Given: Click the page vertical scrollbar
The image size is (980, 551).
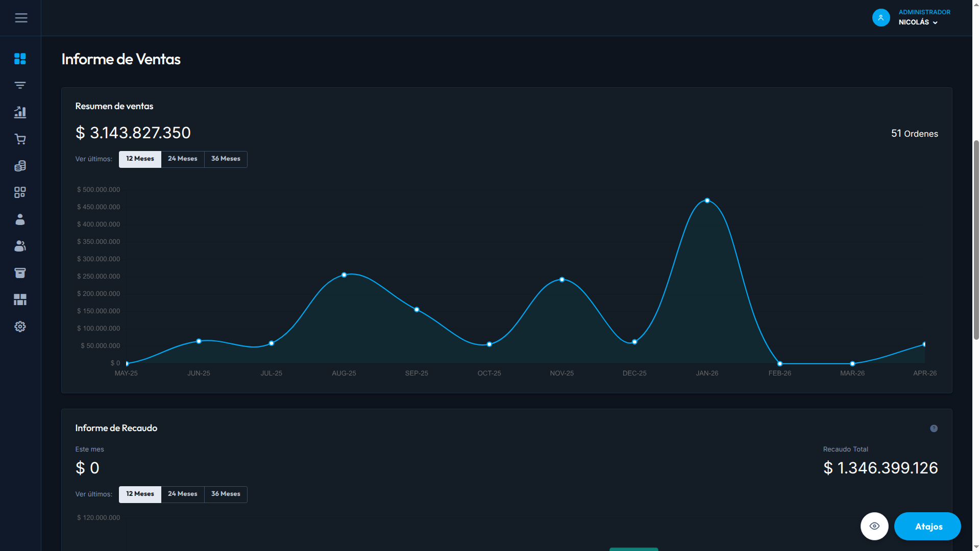Looking at the screenshot, I should 976,240.
